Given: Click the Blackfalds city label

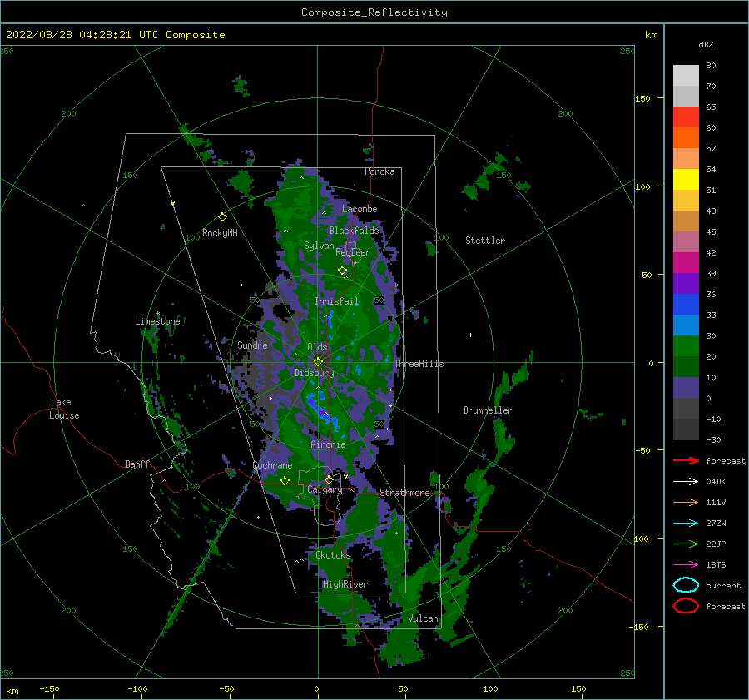Looking at the screenshot, I should point(354,231).
